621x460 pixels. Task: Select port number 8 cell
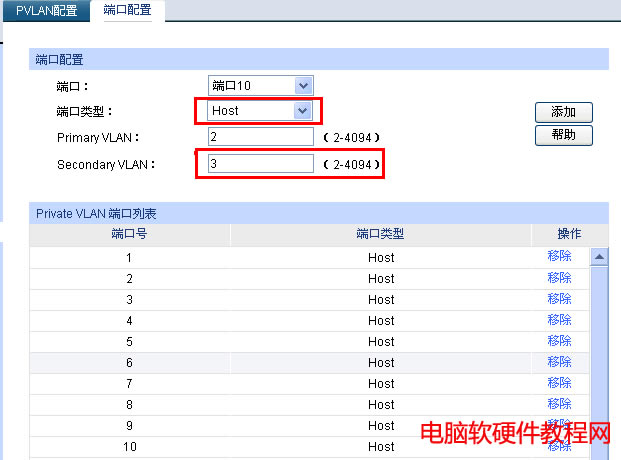(x=129, y=405)
